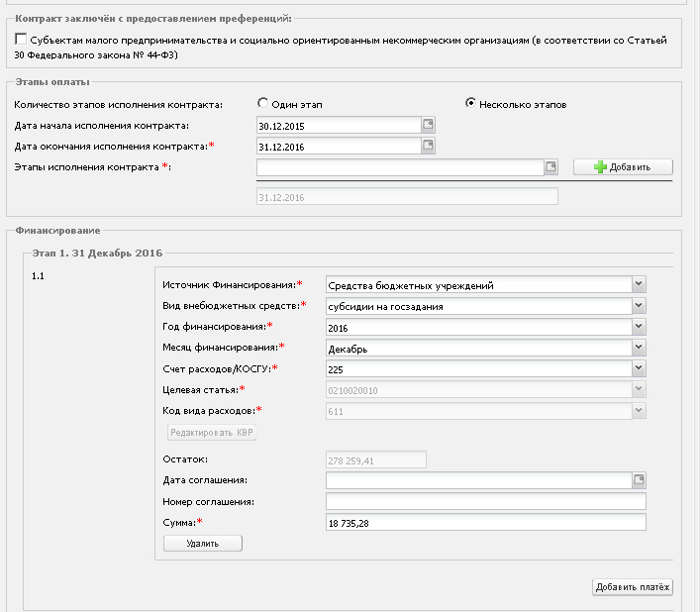Click the Дата соглашения input field
This screenshot has width=700, height=612.
pyautogui.click(x=479, y=480)
